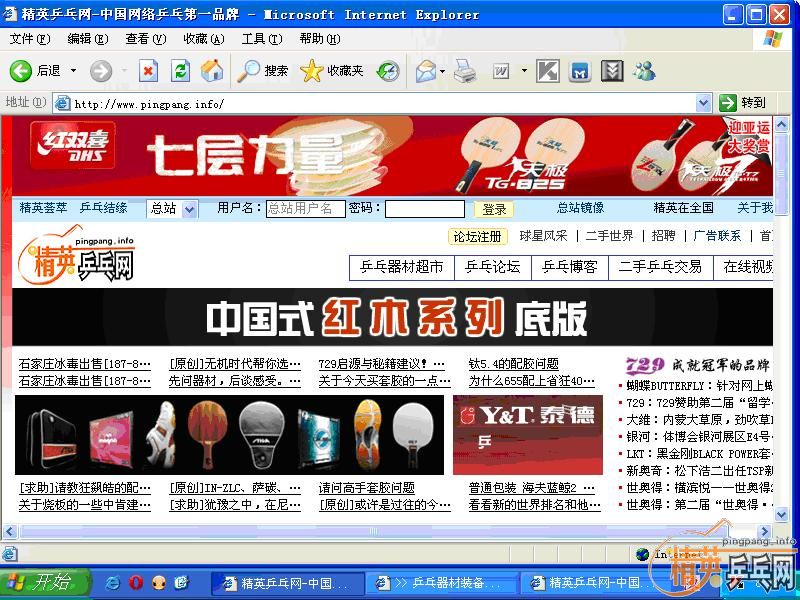The image size is (800, 600).
Task: Click the orange face quick launch icon
Action: (159, 582)
